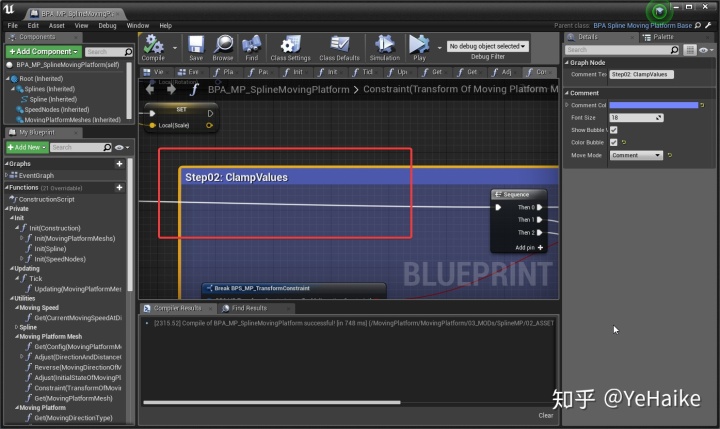Expand the Spline utilities category
Viewport: 720px width, 429px height.
pos(17,327)
